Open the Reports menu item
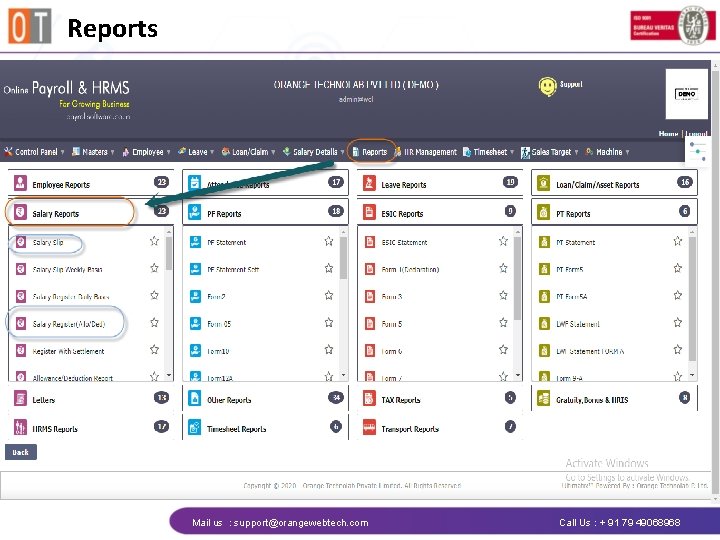The width and height of the screenshot is (720, 540). [x=370, y=152]
